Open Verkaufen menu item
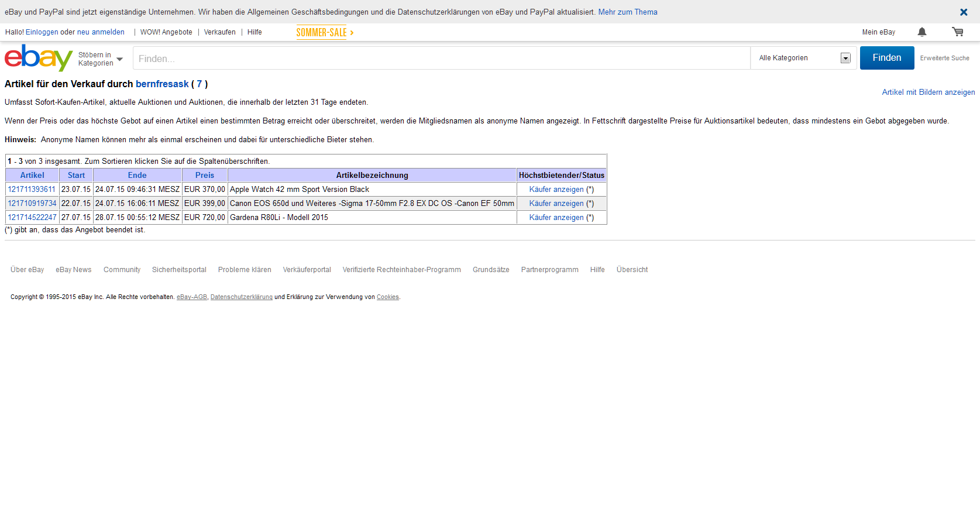 click(220, 32)
